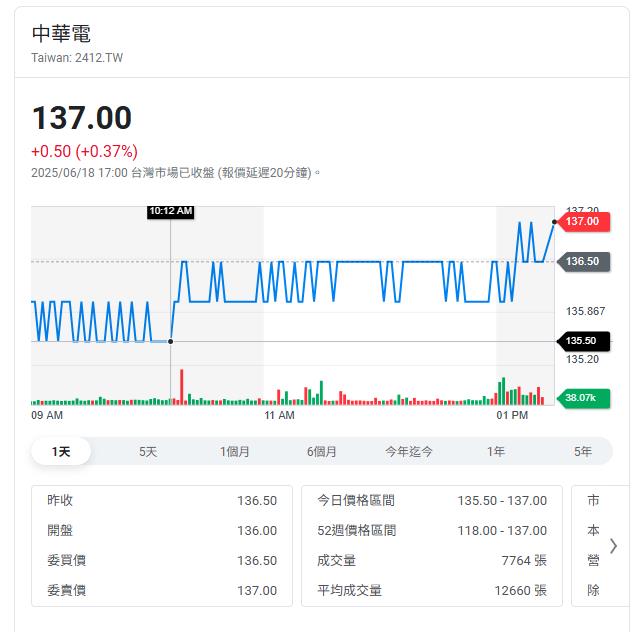Click the 今日價格區間 label
Viewport: 638px width, 632px height.
356,500
